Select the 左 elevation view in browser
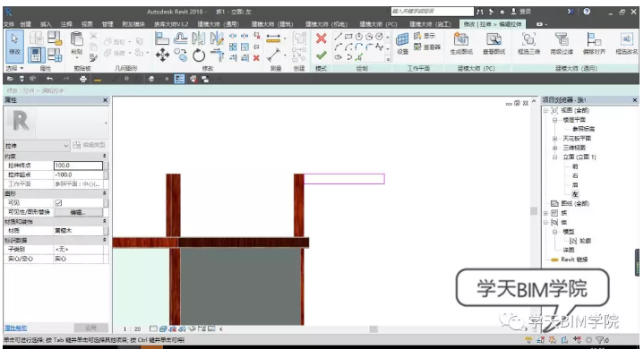 coord(575,194)
